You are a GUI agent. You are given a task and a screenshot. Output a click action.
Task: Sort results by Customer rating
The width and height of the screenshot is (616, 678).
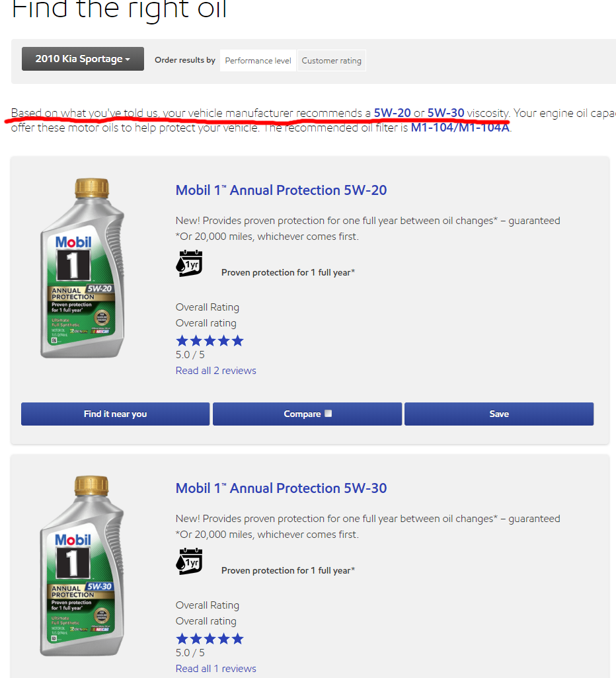pos(331,61)
